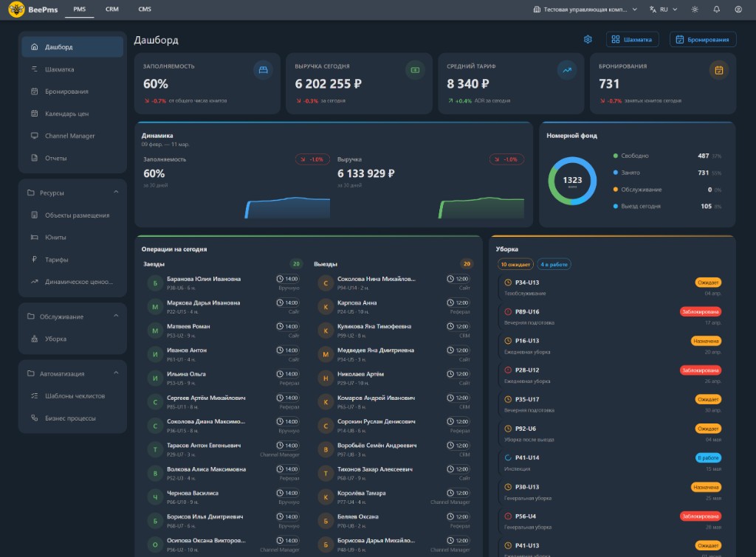Open dashboard settings gear icon
The image size is (756, 557).
(588, 40)
